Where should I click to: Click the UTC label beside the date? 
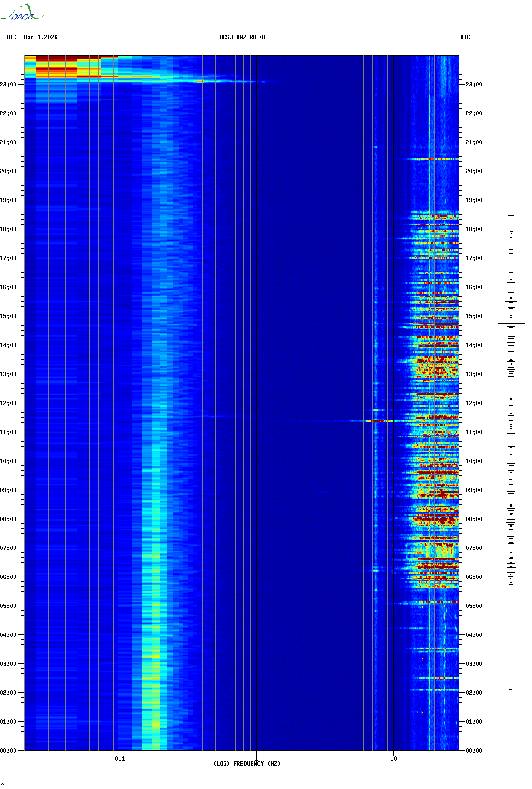point(12,37)
